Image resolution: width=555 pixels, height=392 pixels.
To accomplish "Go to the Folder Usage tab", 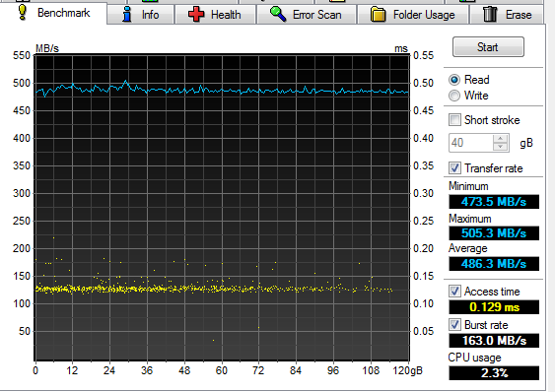I will click(x=413, y=15).
